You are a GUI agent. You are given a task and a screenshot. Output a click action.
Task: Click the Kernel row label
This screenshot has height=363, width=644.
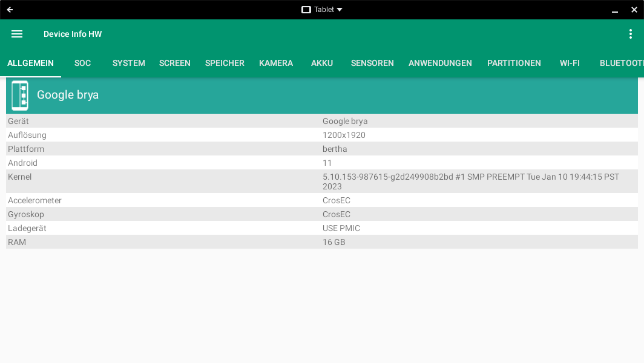(20, 177)
